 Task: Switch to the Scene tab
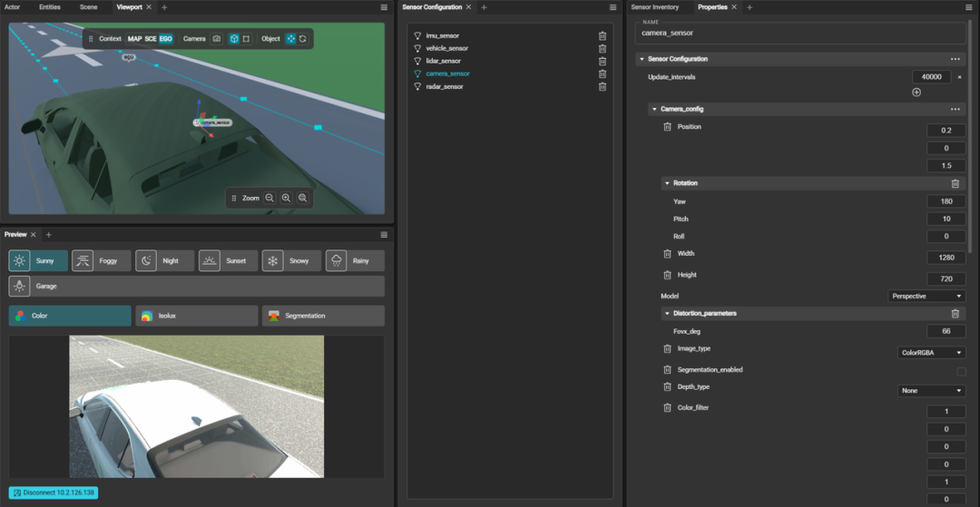pyautogui.click(x=88, y=7)
